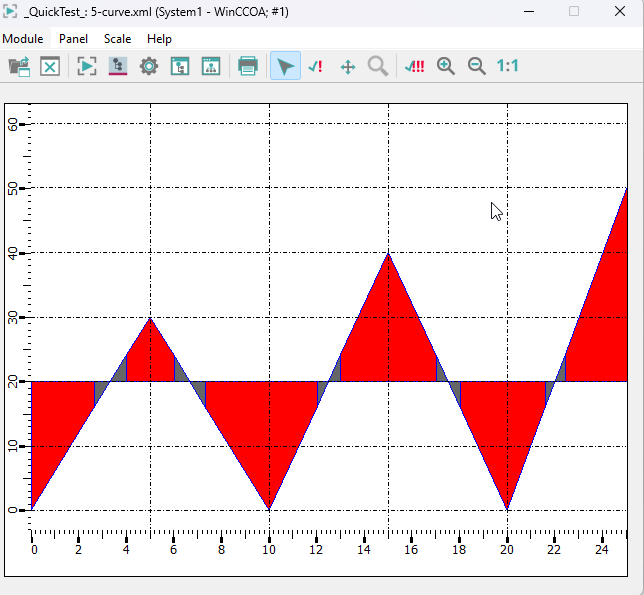Zoom out with the minus magnifier
Screen dimensions: 644x595
[x=477, y=67]
